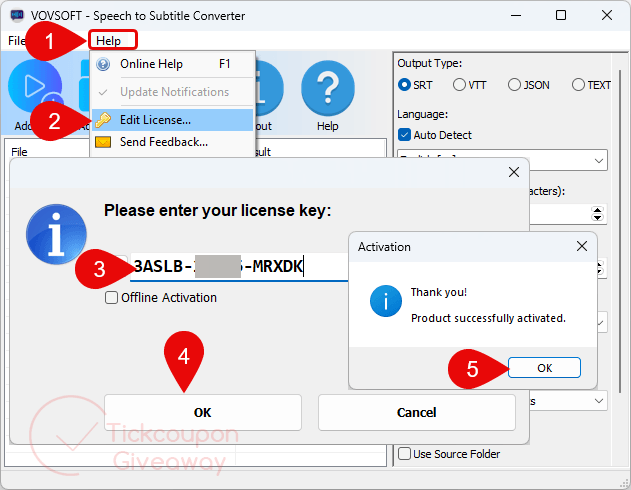Click the blue info icon in license dialog
Screen dimensions: 631x490
click(x=56, y=235)
